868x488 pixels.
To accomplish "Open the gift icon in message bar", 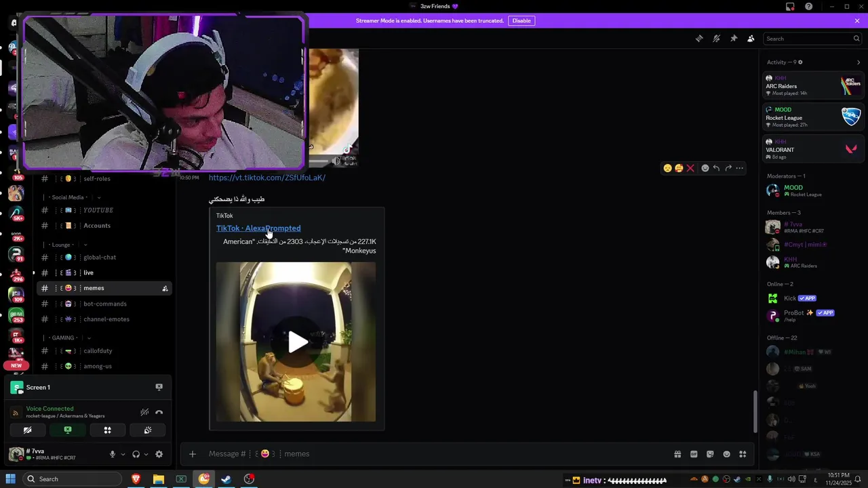I will [x=677, y=454].
